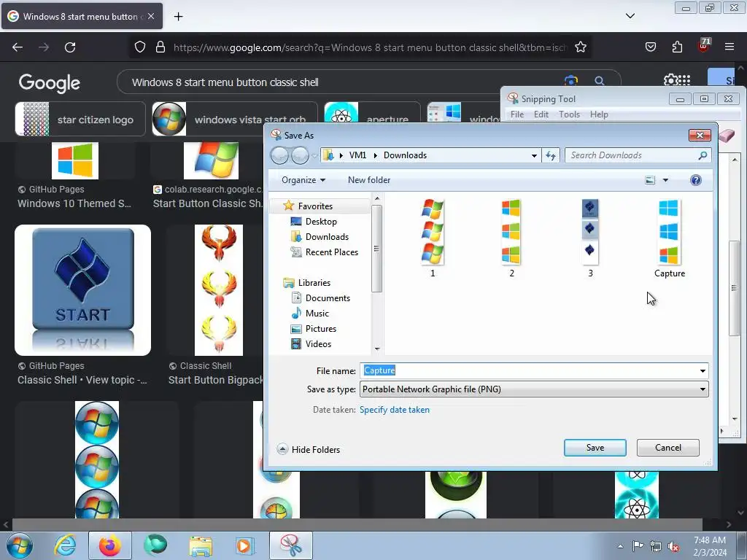Expand Organize dropdown menu
This screenshot has height=560, width=747.
click(303, 180)
